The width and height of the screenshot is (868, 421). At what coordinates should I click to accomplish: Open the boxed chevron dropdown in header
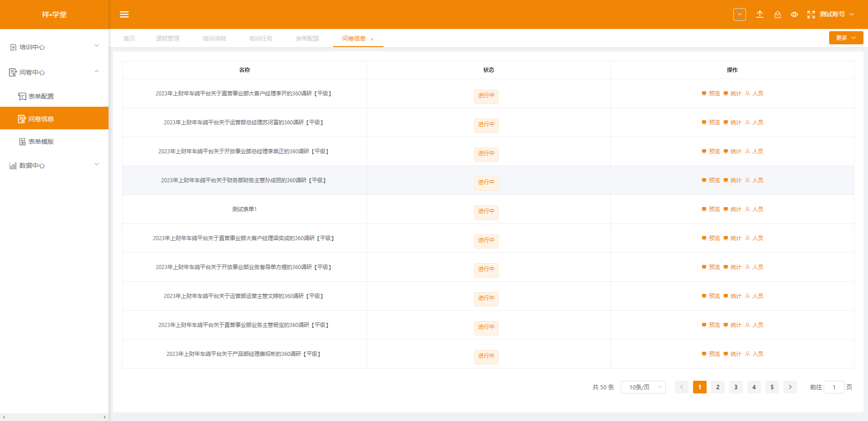pyautogui.click(x=740, y=14)
